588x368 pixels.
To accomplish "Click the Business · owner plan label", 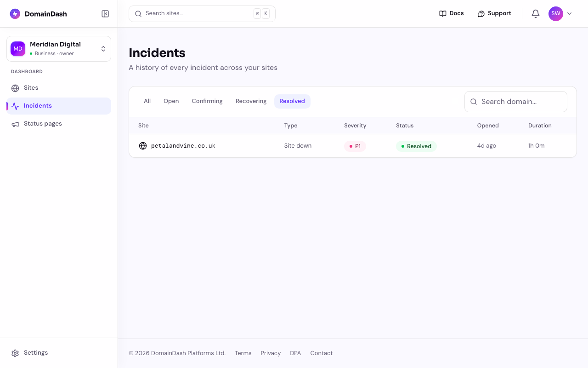I will coord(54,54).
